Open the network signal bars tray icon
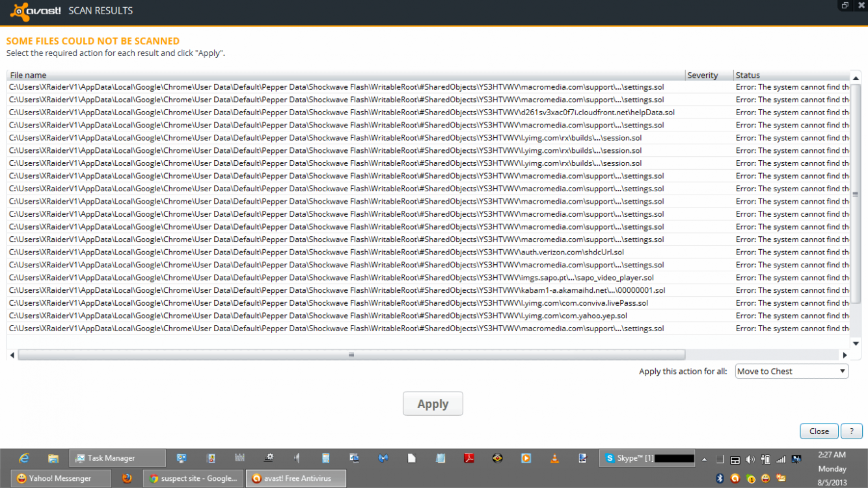Image resolution: width=868 pixels, height=488 pixels. pyautogui.click(x=781, y=459)
